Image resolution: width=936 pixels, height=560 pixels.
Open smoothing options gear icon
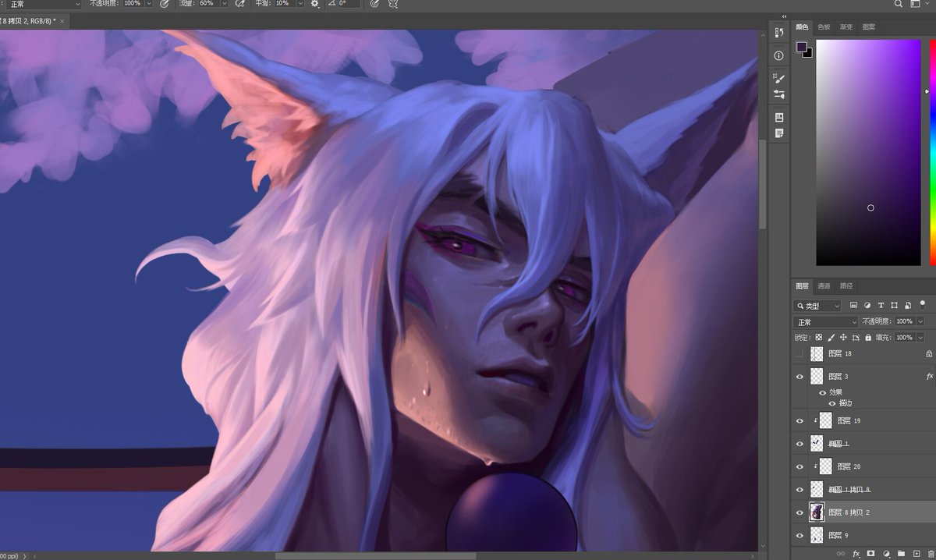pyautogui.click(x=315, y=4)
